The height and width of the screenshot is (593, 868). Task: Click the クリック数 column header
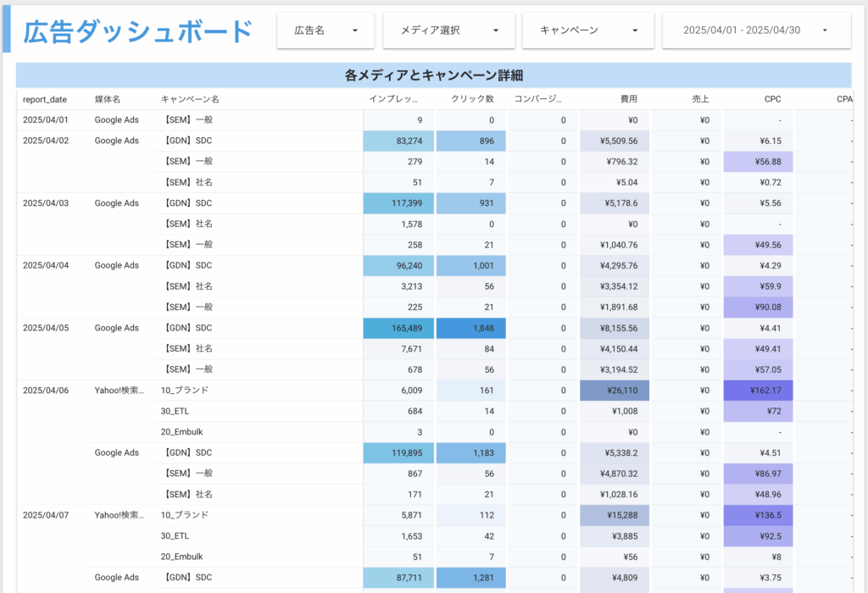pyautogui.click(x=472, y=99)
